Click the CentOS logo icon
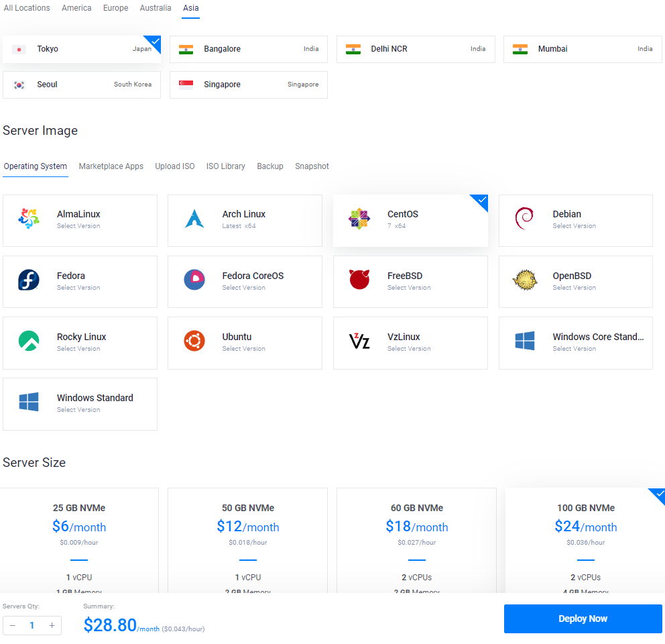Screen dimensions: 665x644 coord(359,219)
